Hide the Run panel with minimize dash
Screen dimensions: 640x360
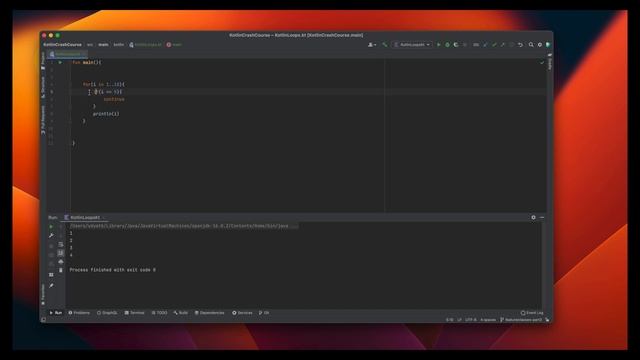pyautogui.click(x=542, y=218)
